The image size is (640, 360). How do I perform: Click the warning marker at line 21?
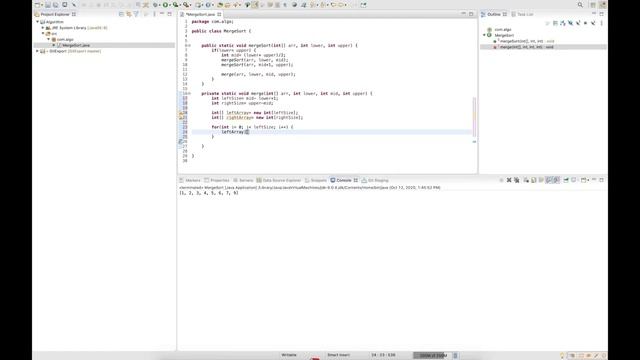[x=181, y=118]
